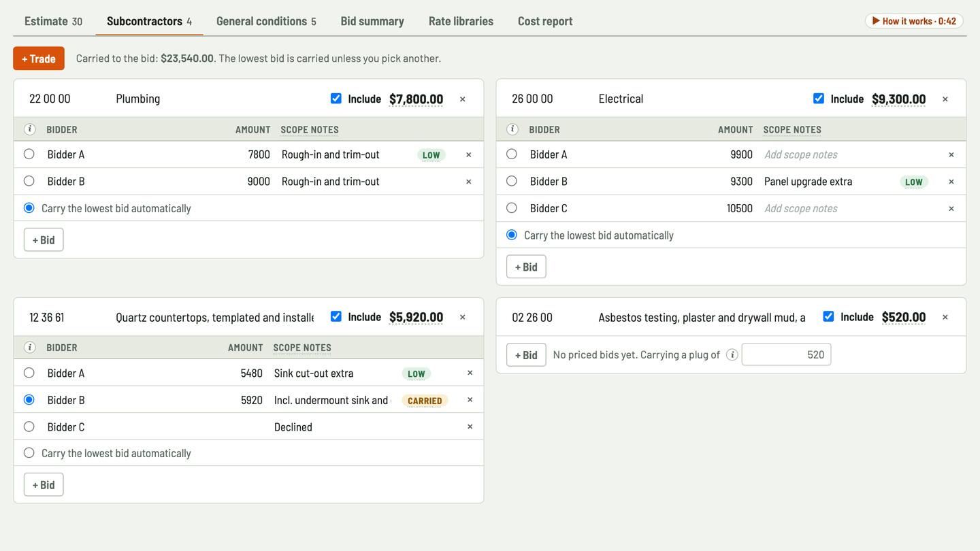
Task: Go to the Bid summary tab
Action: pyautogui.click(x=372, y=21)
